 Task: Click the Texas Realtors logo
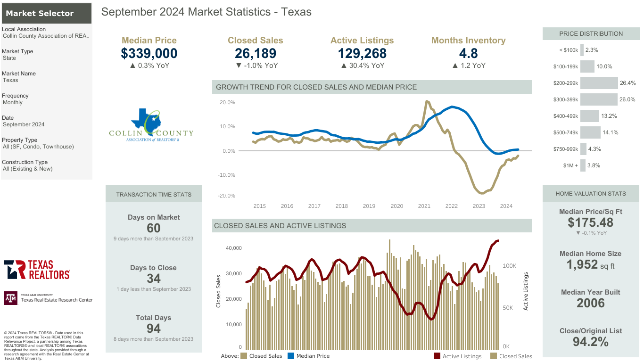37,270
